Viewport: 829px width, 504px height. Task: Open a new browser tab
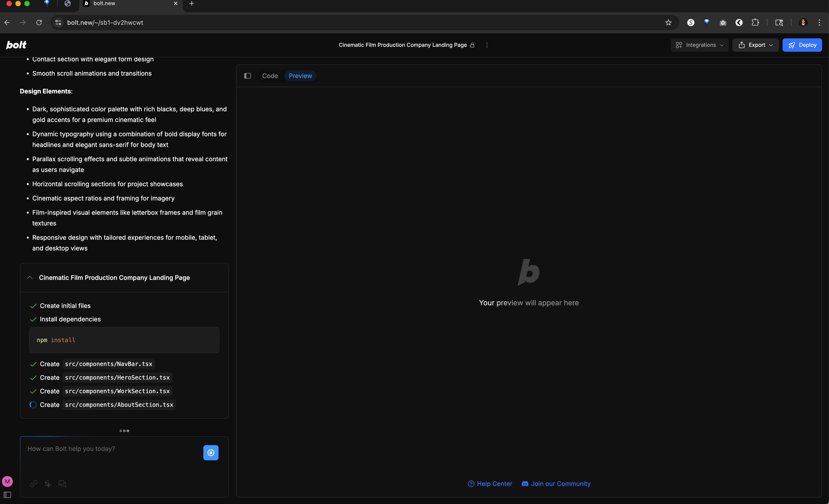coord(192,3)
